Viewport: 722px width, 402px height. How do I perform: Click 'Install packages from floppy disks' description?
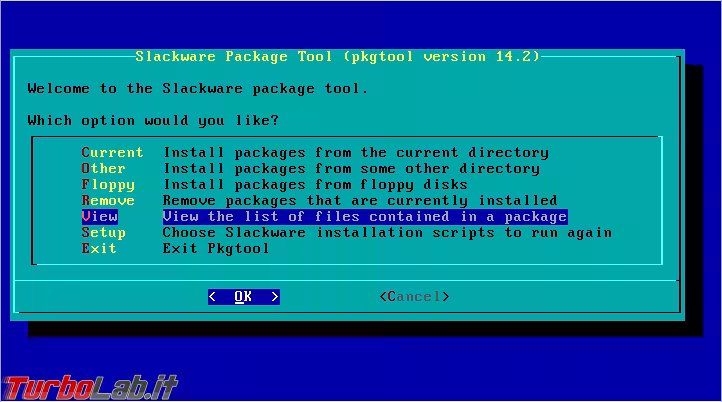[x=315, y=185]
